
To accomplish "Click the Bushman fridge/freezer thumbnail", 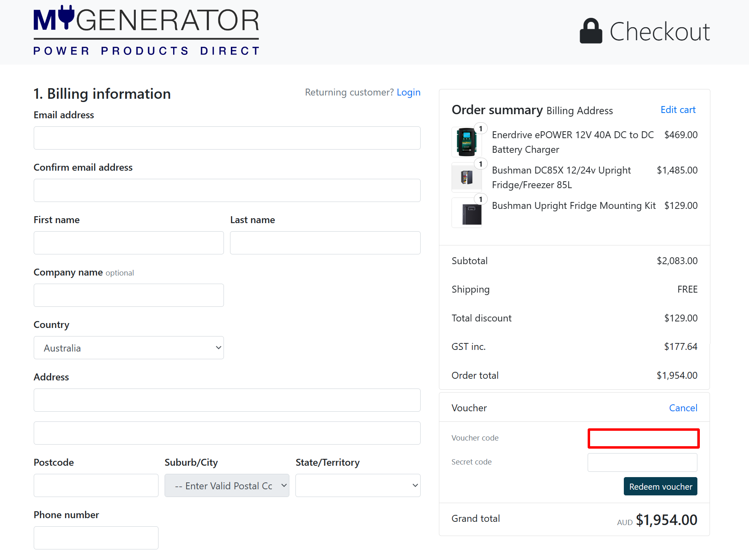I will pos(467,177).
